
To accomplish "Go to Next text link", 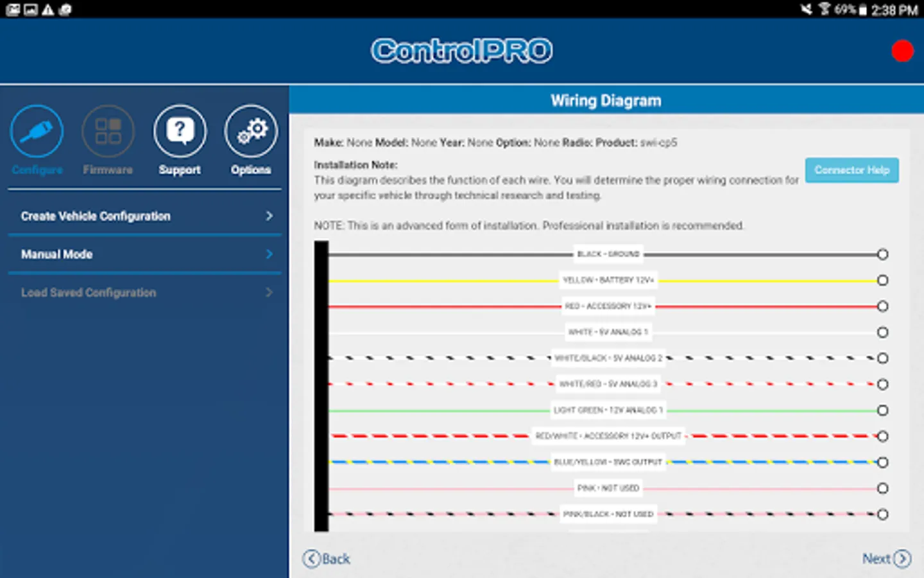I will click(x=876, y=559).
